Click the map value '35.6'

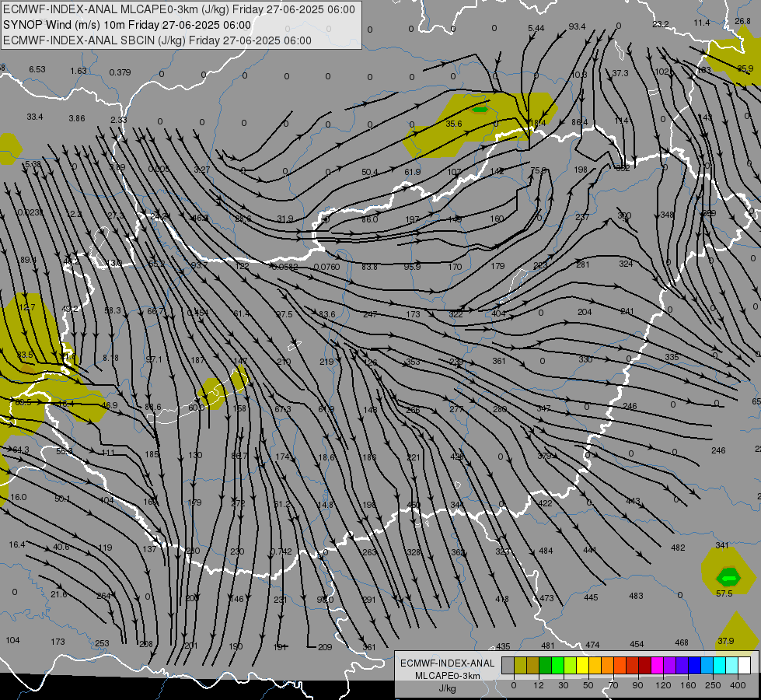tap(454, 124)
